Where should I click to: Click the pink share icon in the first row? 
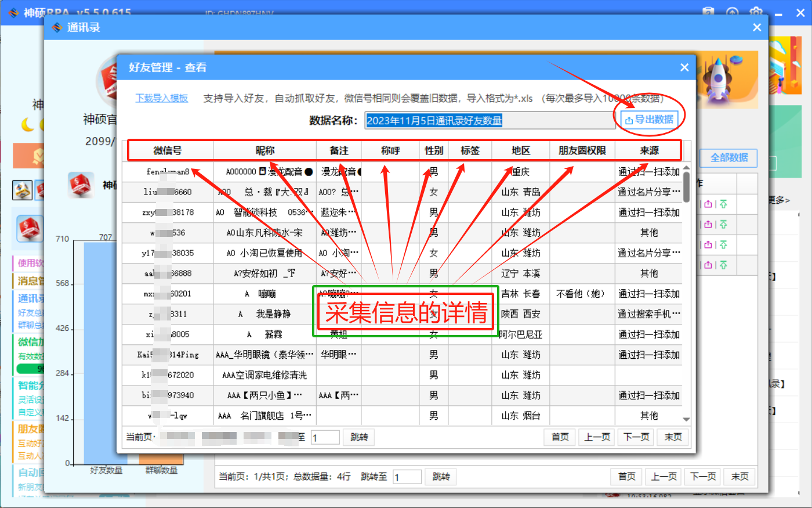click(x=708, y=203)
